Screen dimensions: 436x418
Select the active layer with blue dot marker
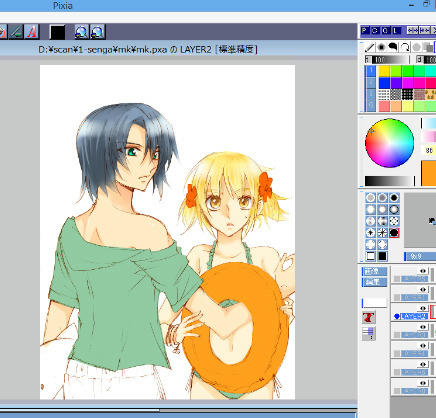(x=413, y=312)
